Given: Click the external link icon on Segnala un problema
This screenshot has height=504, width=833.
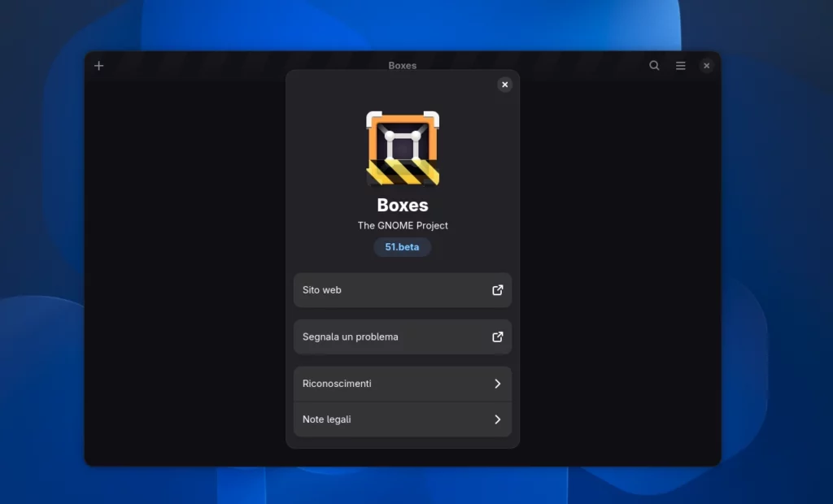Looking at the screenshot, I should pos(497,337).
